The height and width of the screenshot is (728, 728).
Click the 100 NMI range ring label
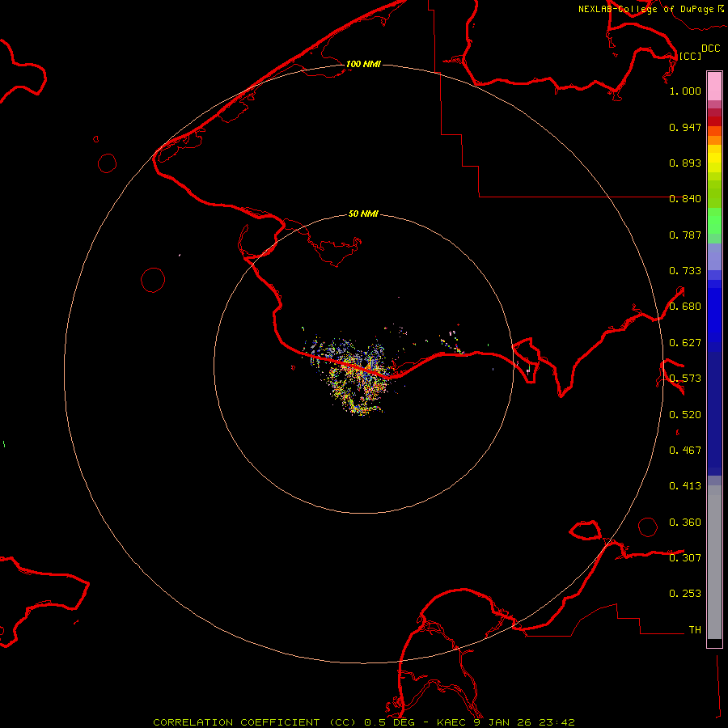(363, 64)
